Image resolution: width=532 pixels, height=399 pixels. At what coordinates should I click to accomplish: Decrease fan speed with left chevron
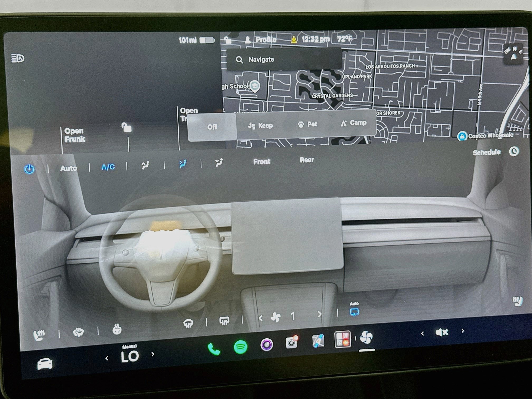click(261, 318)
